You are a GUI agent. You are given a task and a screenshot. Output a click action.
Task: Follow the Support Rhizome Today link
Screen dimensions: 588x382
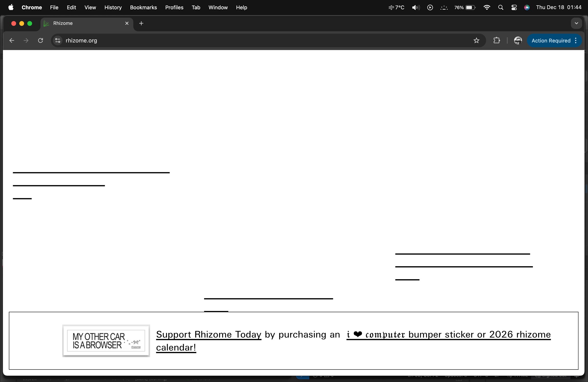coord(208,335)
